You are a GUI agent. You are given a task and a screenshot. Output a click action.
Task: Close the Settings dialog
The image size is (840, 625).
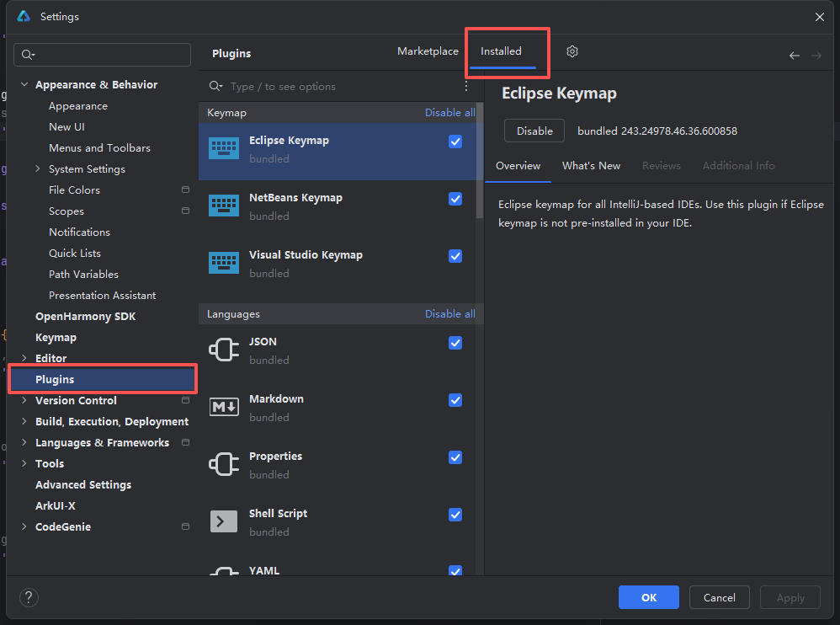tap(820, 17)
